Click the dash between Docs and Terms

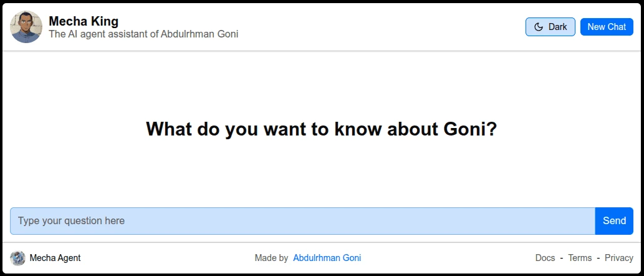[x=562, y=258]
